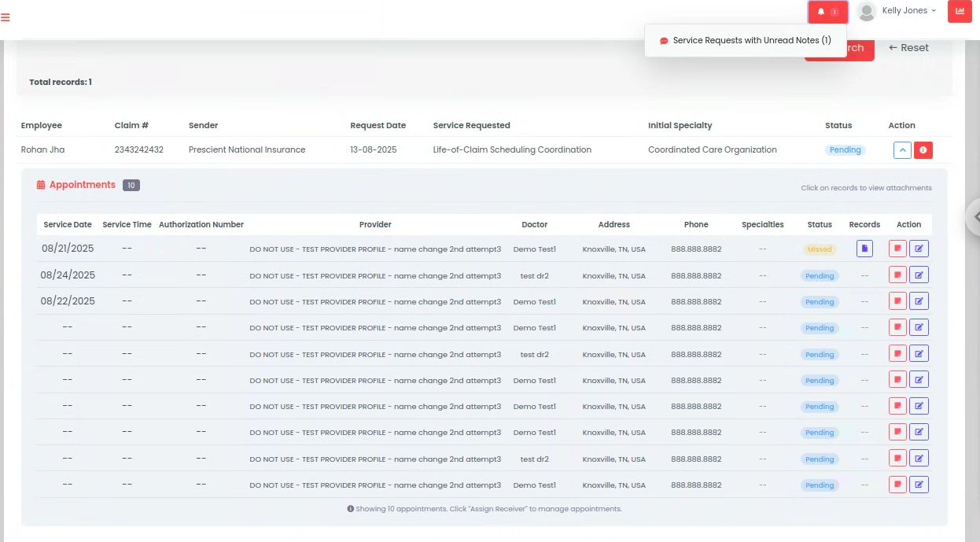Open the records document icon for 08/21/2025
This screenshot has width=980, height=542.
[x=864, y=249]
